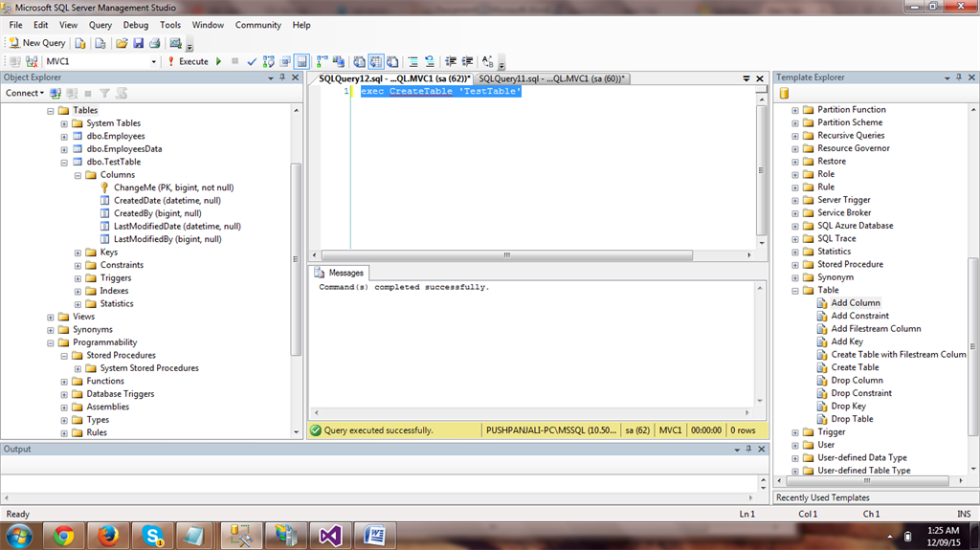Select Results to Text icon

point(360,61)
